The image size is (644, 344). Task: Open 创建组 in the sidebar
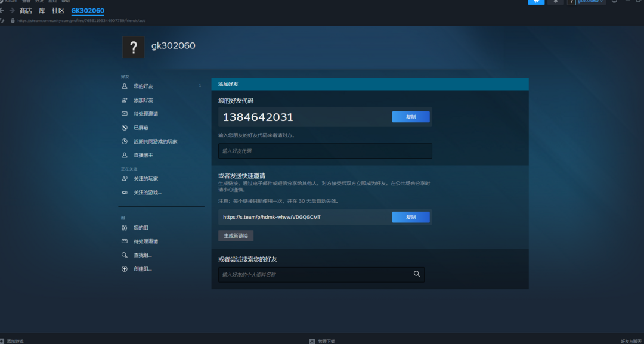click(143, 269)
